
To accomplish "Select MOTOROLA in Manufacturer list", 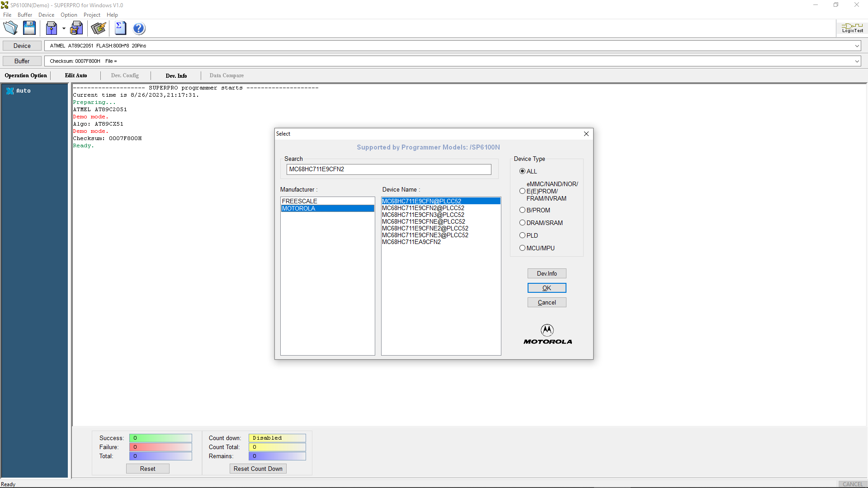I will coord(327,208).
